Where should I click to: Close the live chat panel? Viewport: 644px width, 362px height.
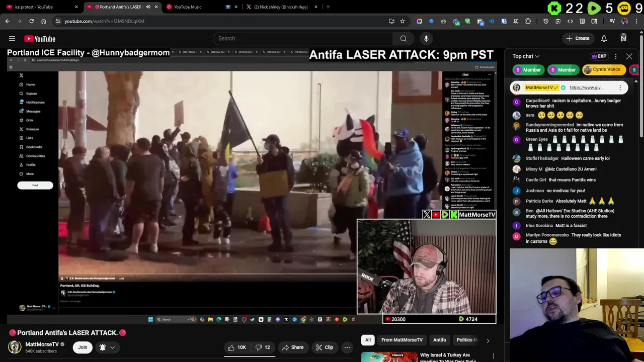tap(629, 56)
